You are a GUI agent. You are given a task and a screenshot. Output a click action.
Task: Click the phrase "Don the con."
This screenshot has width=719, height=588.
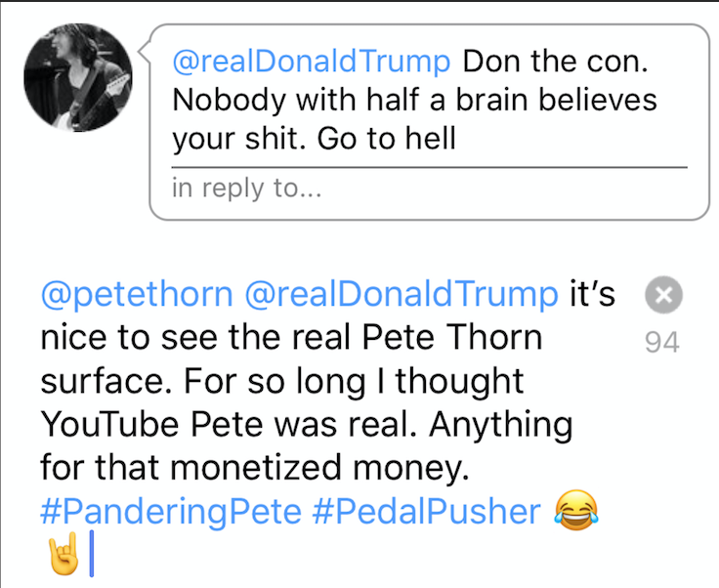click(550, 61)
